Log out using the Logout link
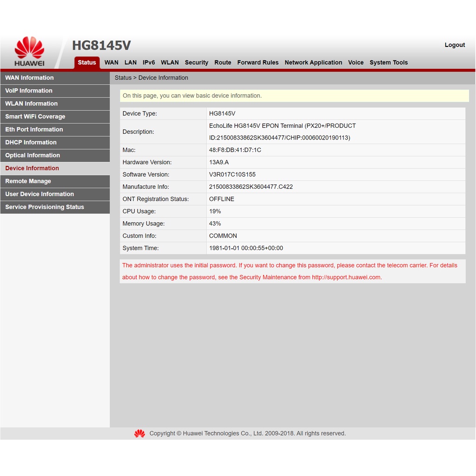 [x=454, y=45]
